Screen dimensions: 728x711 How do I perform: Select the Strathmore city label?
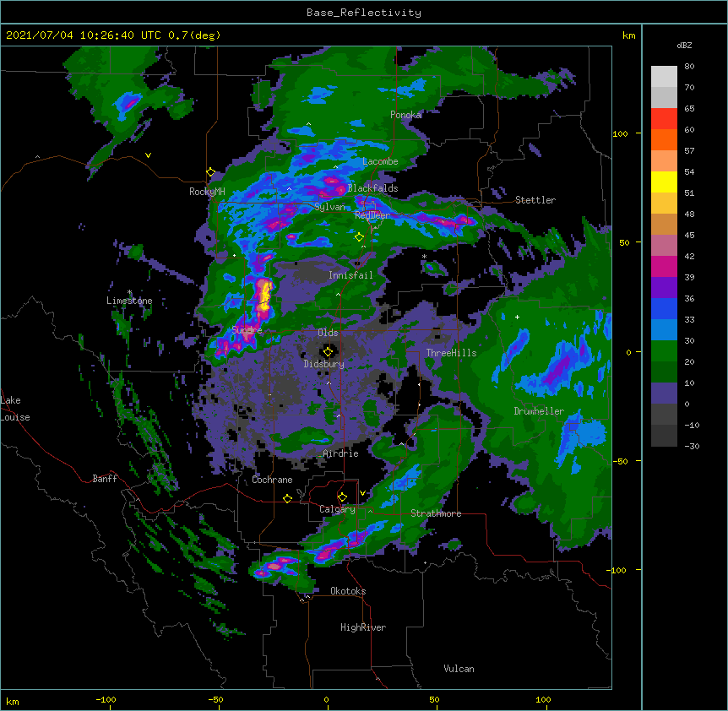pos(436,513)
